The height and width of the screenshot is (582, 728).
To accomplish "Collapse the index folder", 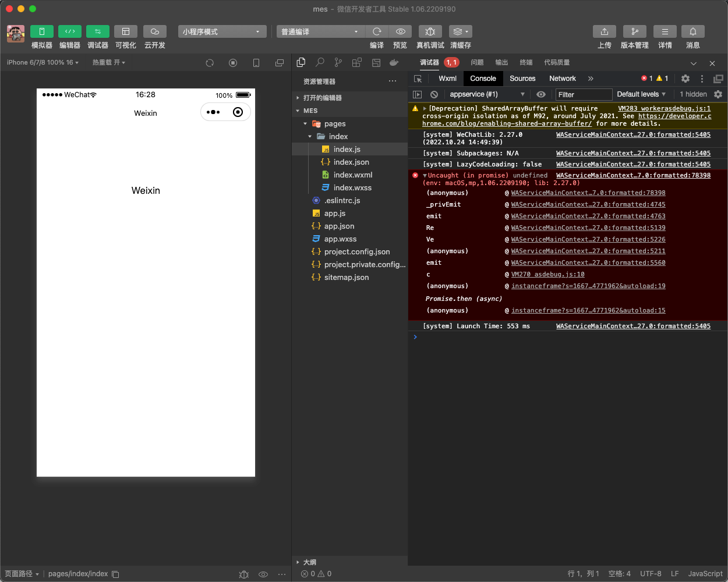I will click(349, 136).
